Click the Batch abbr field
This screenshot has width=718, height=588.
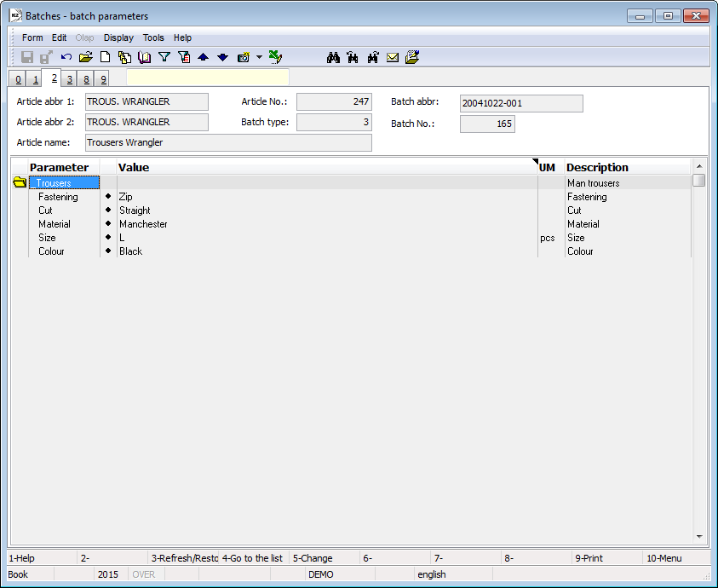point(521,104)
